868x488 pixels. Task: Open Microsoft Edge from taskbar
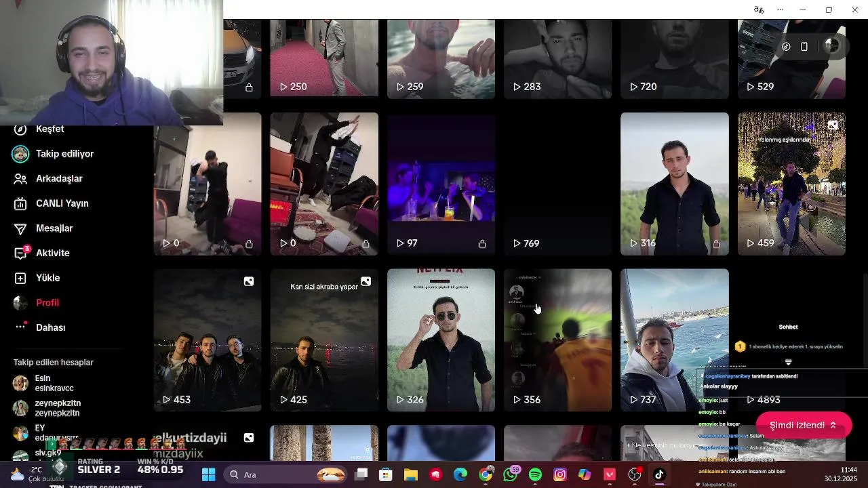coord(460,474)
